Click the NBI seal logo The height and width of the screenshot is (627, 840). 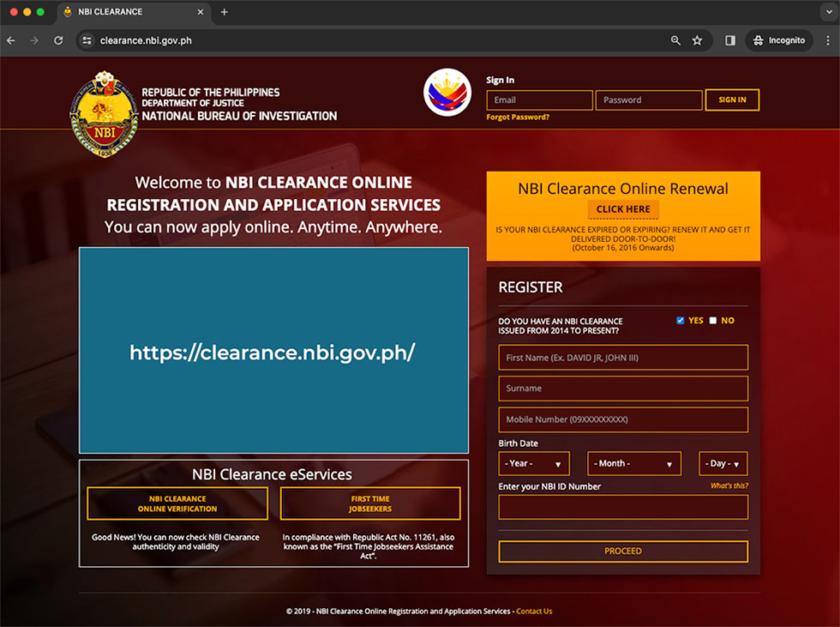point(104,114)
